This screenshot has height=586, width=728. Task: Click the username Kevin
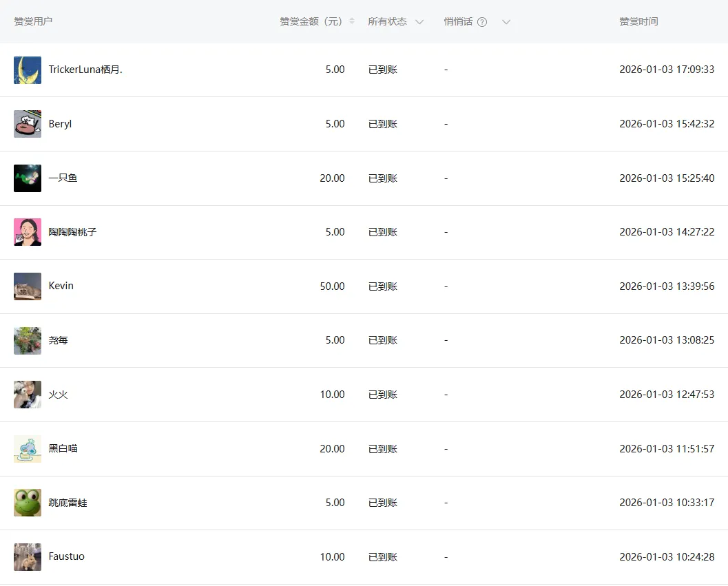(61, 286)
